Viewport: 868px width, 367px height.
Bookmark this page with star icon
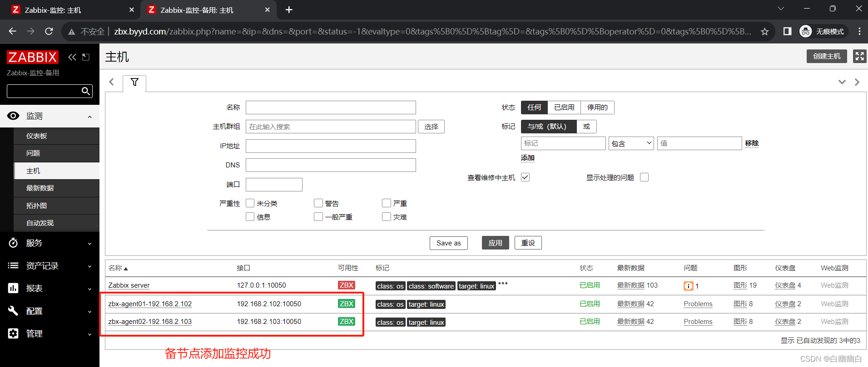coord(765,31)
